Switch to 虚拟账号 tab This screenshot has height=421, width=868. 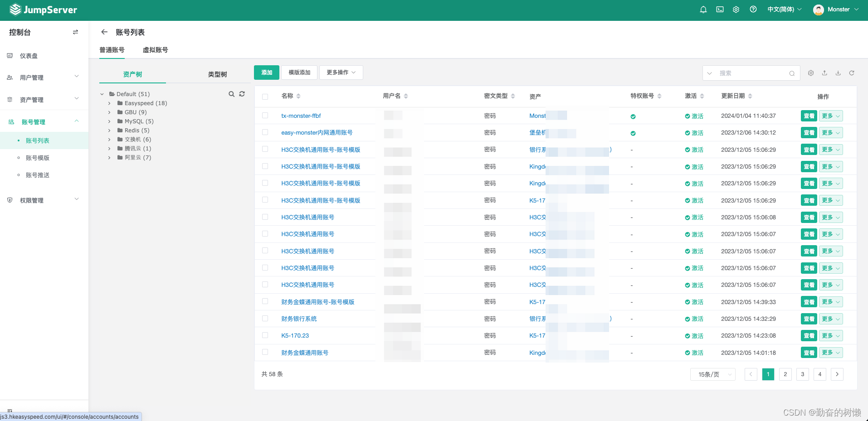[x=156, y=50]
